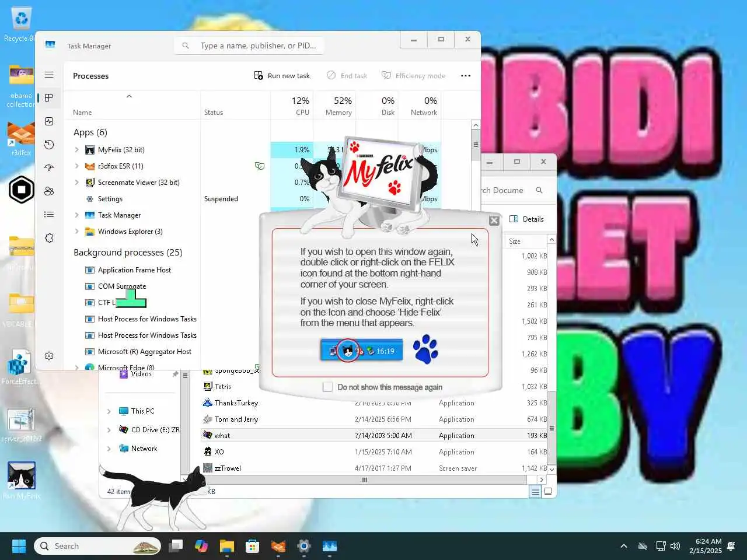Open the clock showing 6:24 AM
The height and width of the screenshot is (560, 747).
(x=705, y=546)
